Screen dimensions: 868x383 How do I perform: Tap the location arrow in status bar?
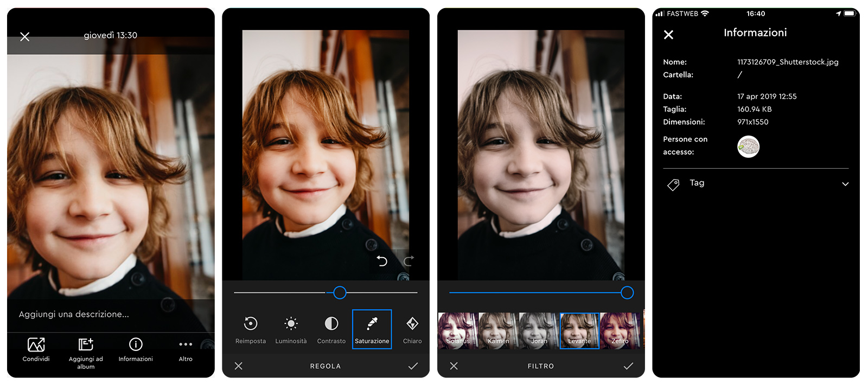[838, 14]
